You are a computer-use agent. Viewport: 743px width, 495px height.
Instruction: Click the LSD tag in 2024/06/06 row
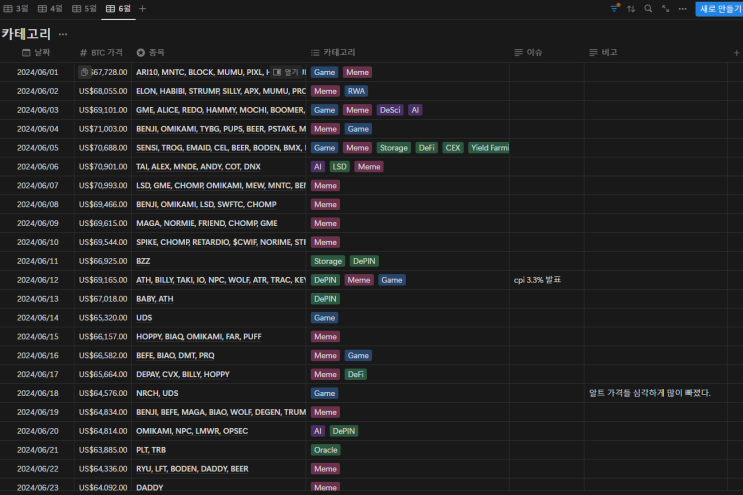(339, 167)
